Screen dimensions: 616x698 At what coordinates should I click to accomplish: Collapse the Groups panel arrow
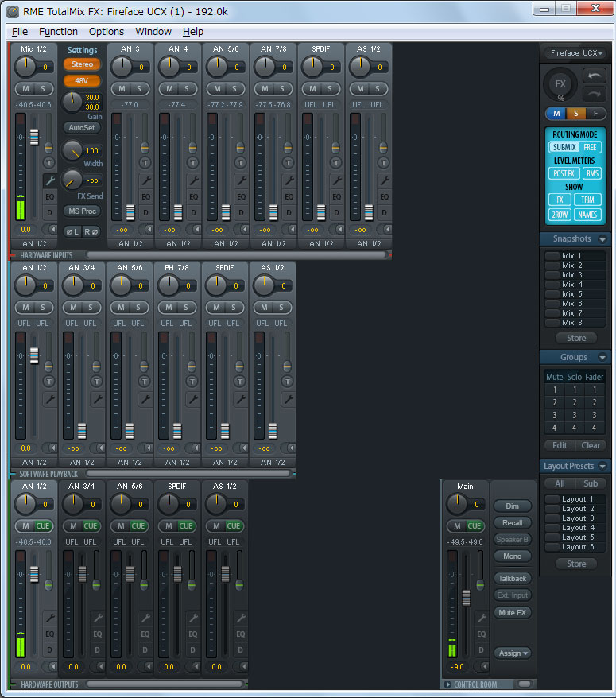(602, 358)
